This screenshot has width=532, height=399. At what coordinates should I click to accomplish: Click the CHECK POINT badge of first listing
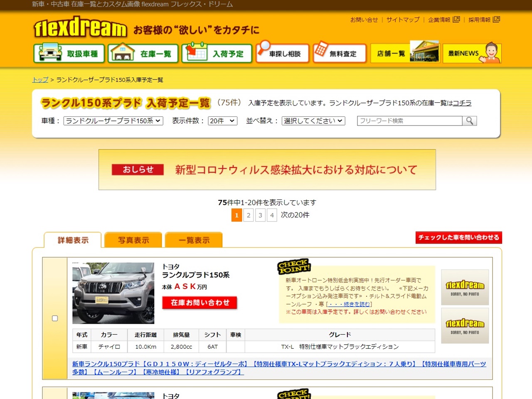[x=294, y=266]
